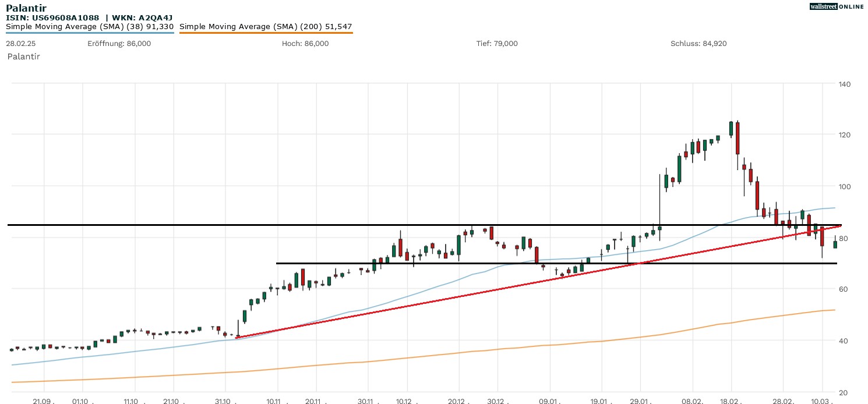Click the ISIN: US69608A1088 text
Image resolution: width=868 pixels, height=404 pixels.
(53, 18)
